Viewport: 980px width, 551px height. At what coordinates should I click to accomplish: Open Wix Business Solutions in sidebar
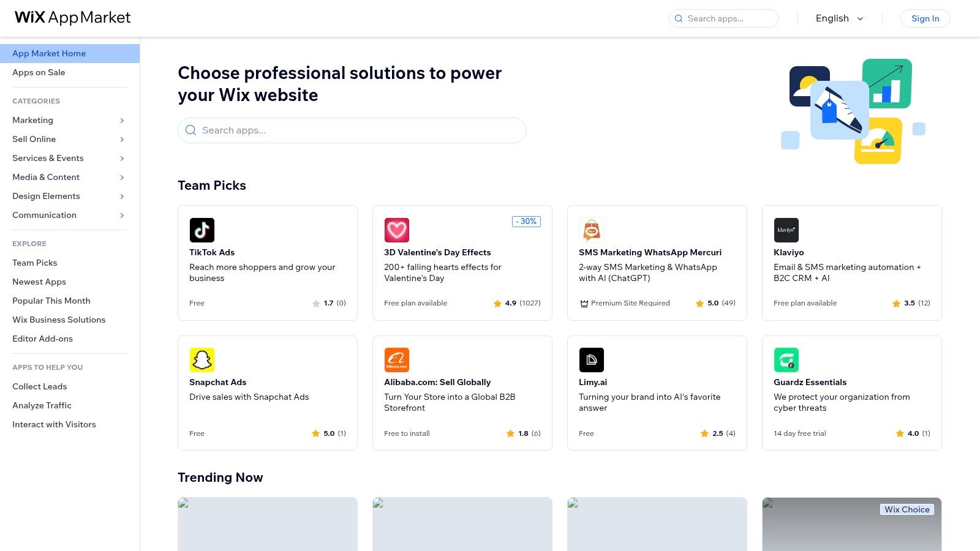[x=59, y=320]
